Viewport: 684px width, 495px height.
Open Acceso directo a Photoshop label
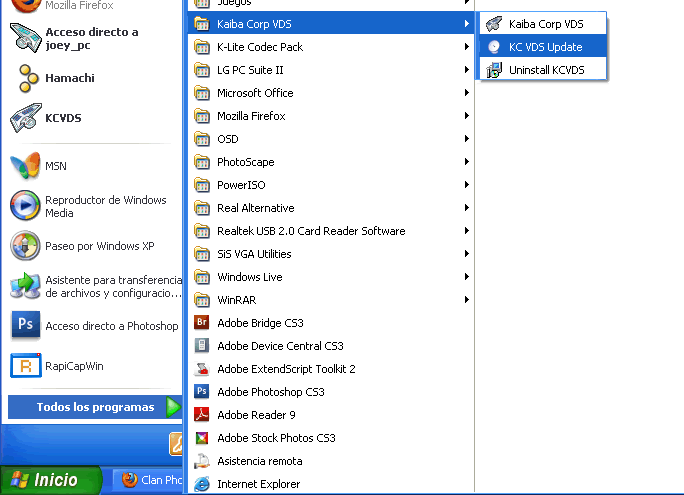(x=112, y=326)
